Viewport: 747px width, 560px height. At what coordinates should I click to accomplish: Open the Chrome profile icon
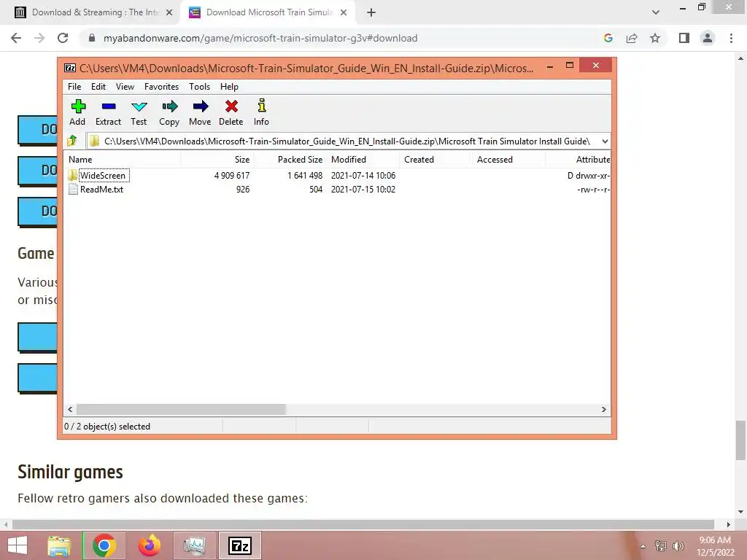click(708, 38)
